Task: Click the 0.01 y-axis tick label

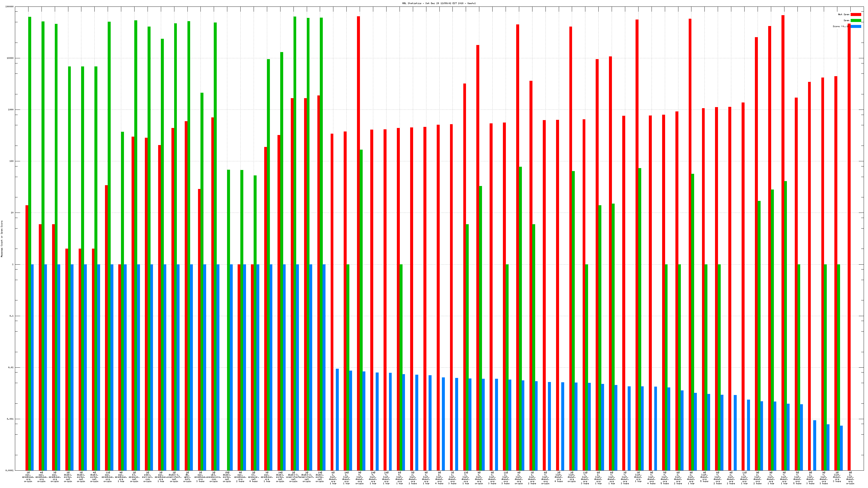Action: pos(11,367)
